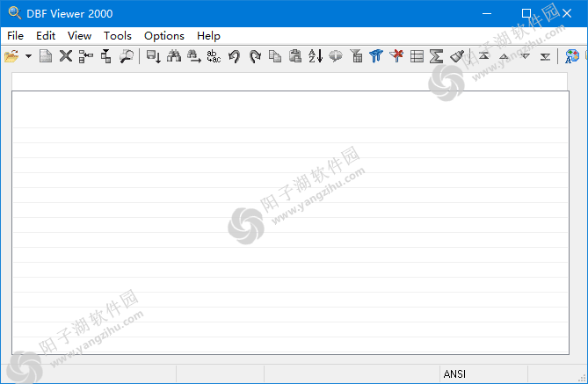Click the go to record down-arrow icon

[154, 56]
